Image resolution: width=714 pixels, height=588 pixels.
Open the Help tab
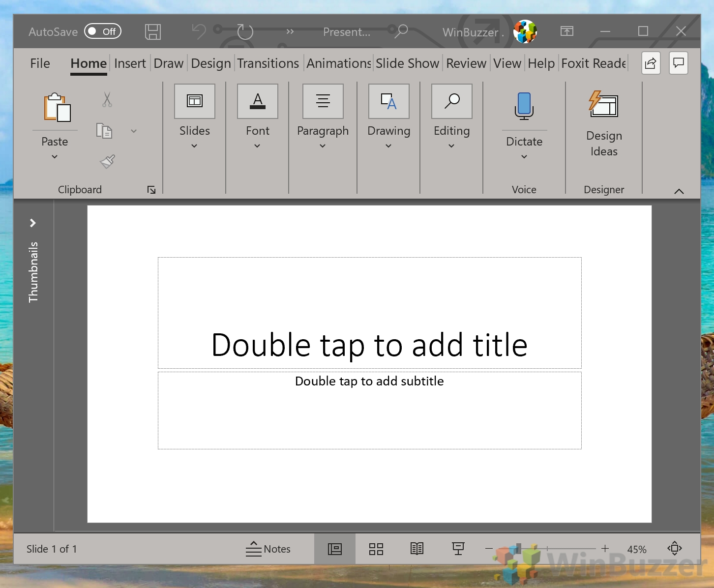[541, 63]
